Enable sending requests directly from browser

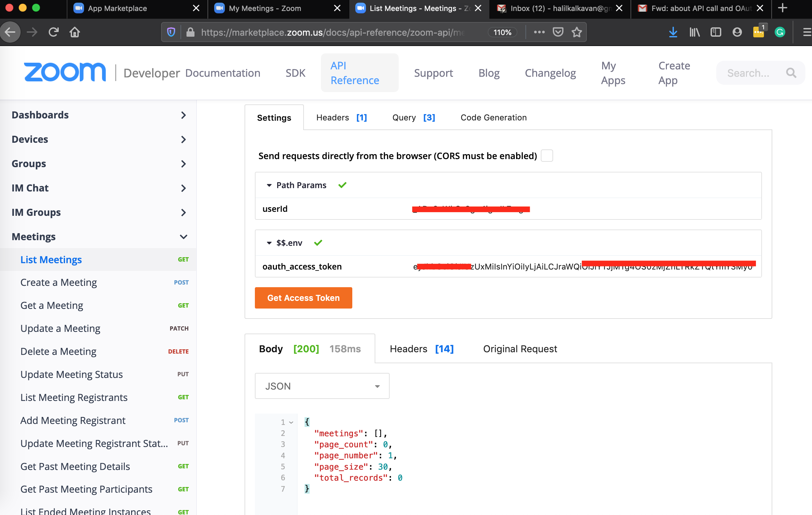[547, 156]
